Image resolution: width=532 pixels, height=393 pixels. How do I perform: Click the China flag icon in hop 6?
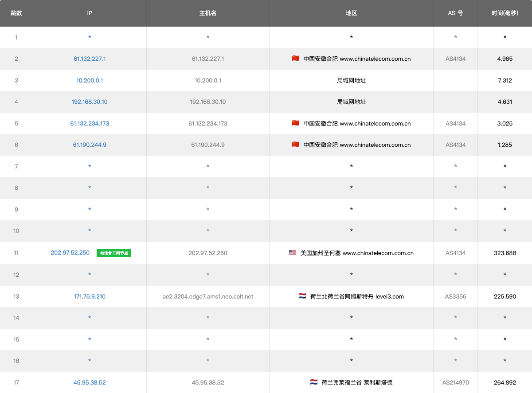click(x=296, y=145)
